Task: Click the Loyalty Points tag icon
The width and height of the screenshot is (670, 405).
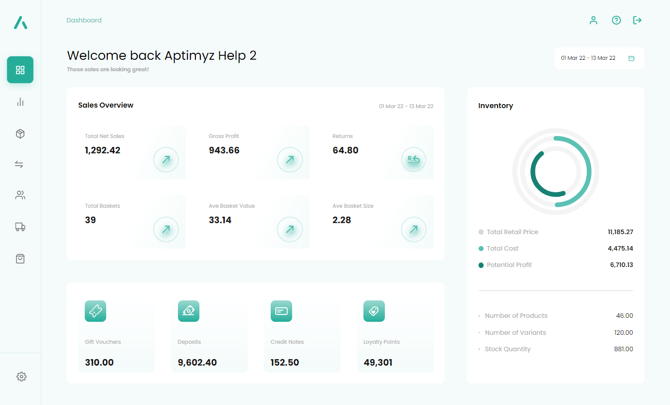Action: tap(374, 311)
